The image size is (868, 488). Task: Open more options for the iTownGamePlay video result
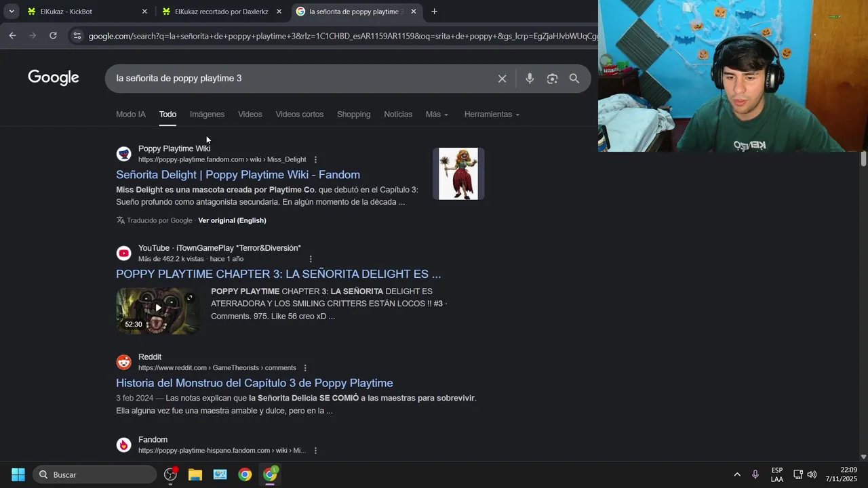click(311, 259)
